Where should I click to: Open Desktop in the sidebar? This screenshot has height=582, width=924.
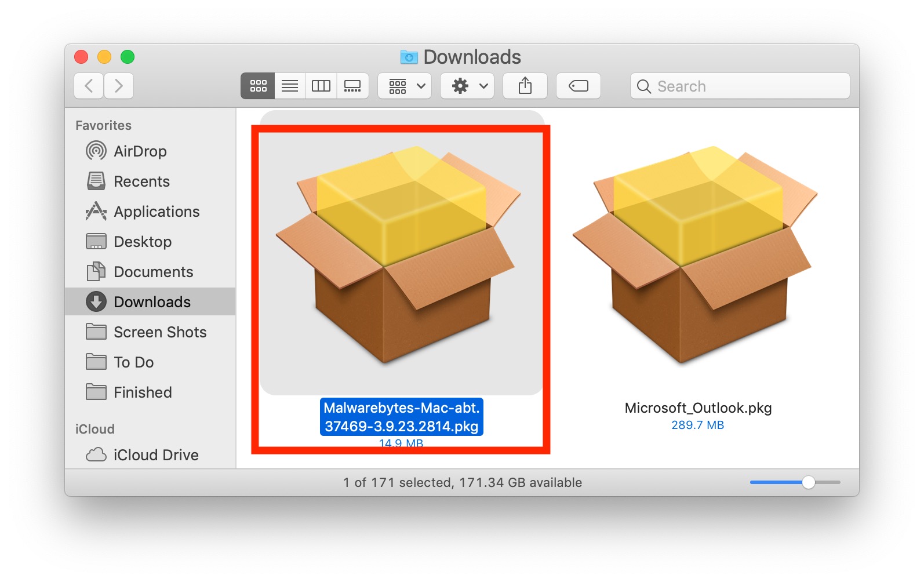tap(150, 242)
